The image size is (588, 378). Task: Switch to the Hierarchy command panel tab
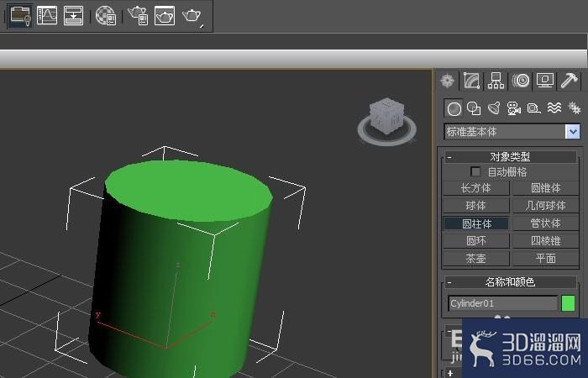click(496, 81)
